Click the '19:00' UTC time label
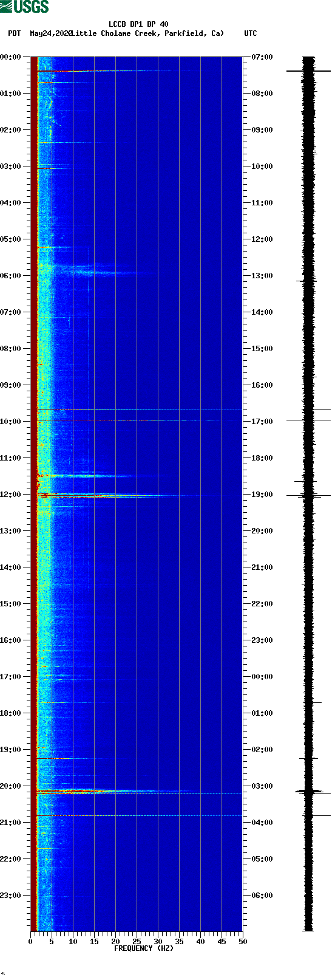The height and width of the screenshot is (980, 335). tap(262, 495)
